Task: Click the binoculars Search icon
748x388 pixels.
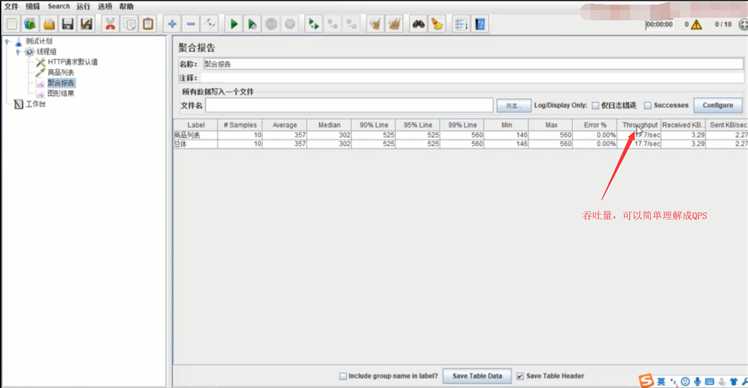Action: (418, 24)
